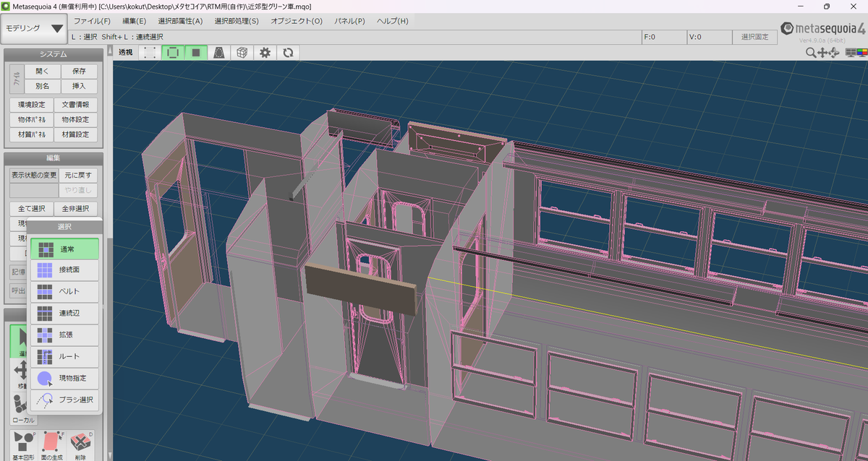Open the ヘルプ(H) menu
The height and width of the screenshot is (461, 868).
[392, 21]
